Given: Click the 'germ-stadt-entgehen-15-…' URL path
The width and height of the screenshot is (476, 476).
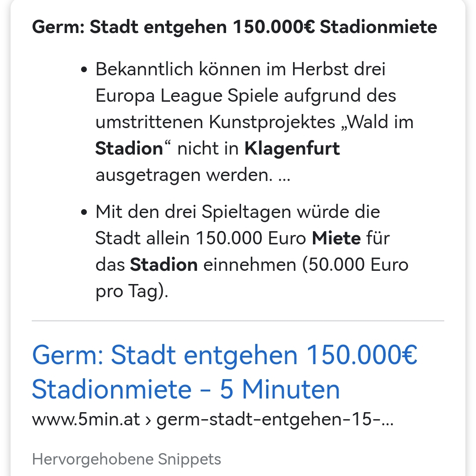Looking at the screenshot, I should [275, 420].
